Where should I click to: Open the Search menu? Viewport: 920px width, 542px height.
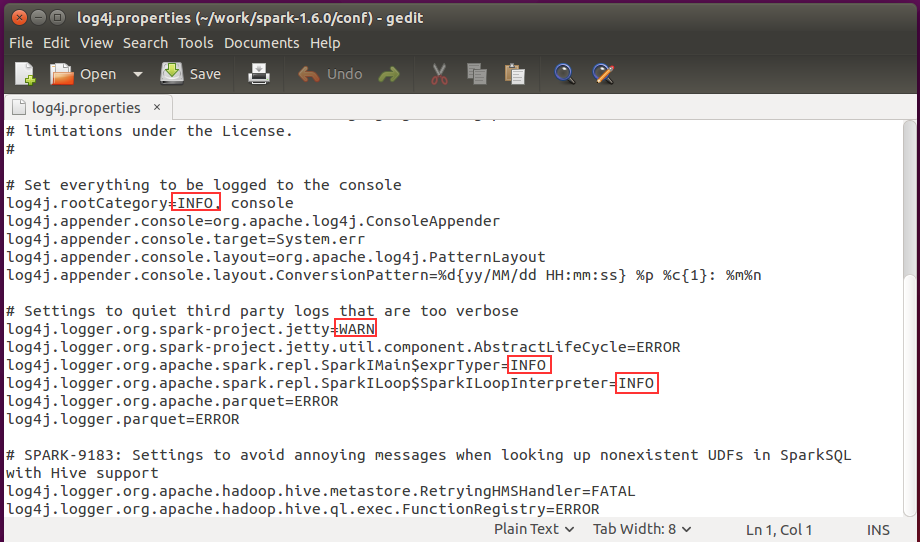tap(146, 43)
